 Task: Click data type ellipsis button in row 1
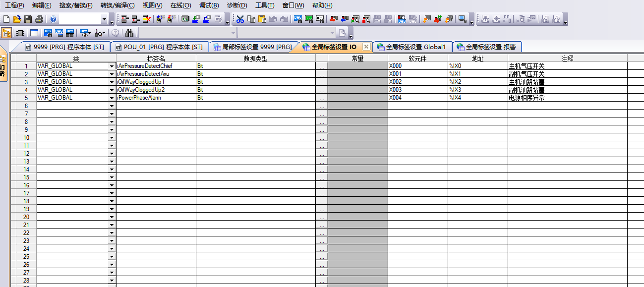point(322,66)
